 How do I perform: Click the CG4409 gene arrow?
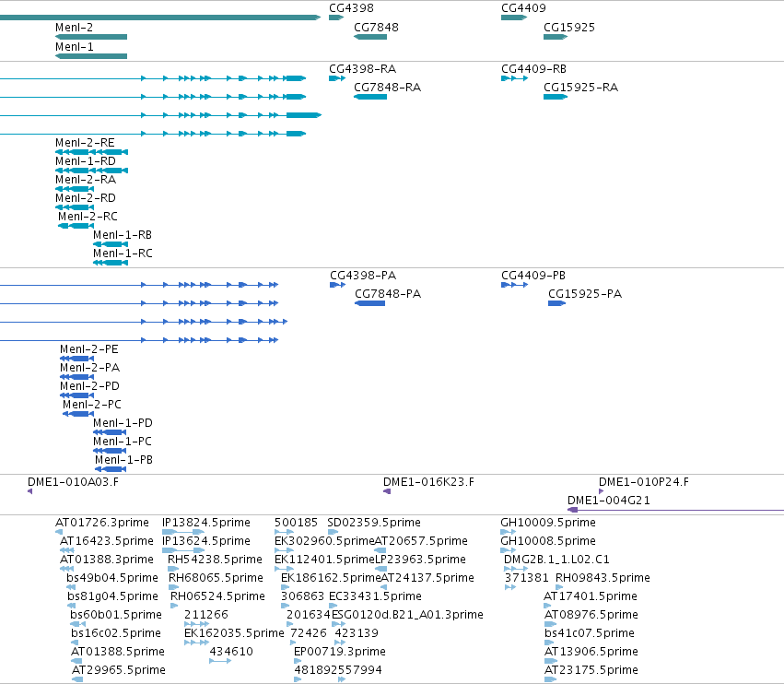pyautogui.click(x=514, y=18)
